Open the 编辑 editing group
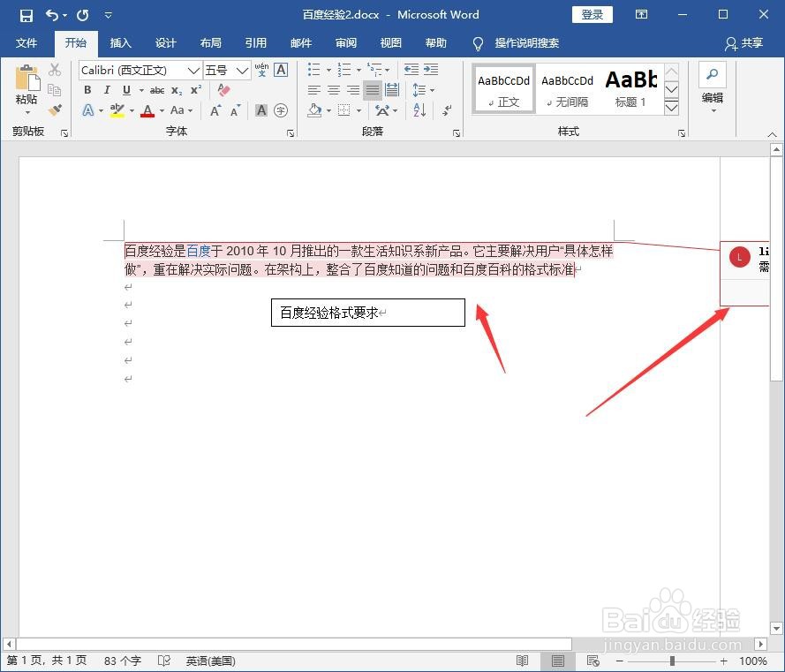This screenshot has width=785, height=672. 713,89
